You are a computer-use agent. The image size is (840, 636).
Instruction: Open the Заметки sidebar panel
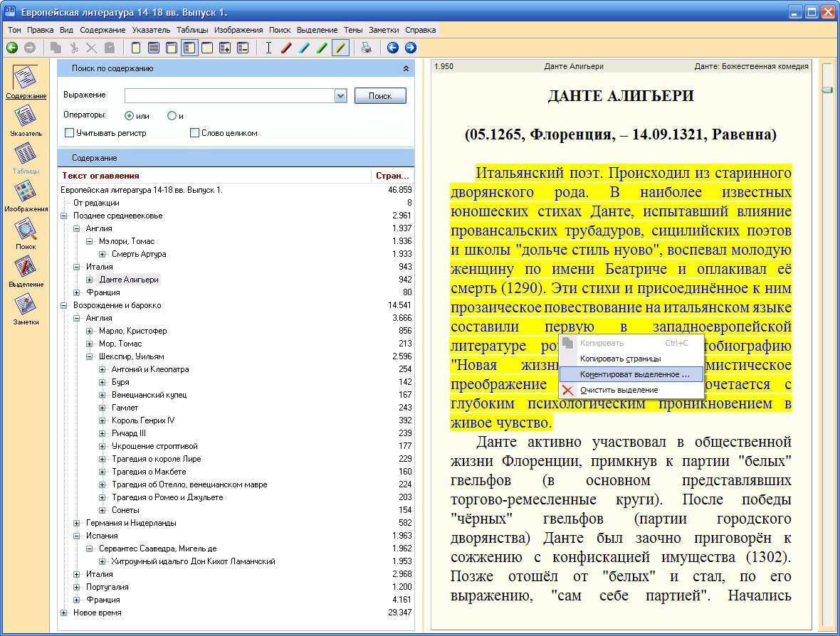point(26,309)
